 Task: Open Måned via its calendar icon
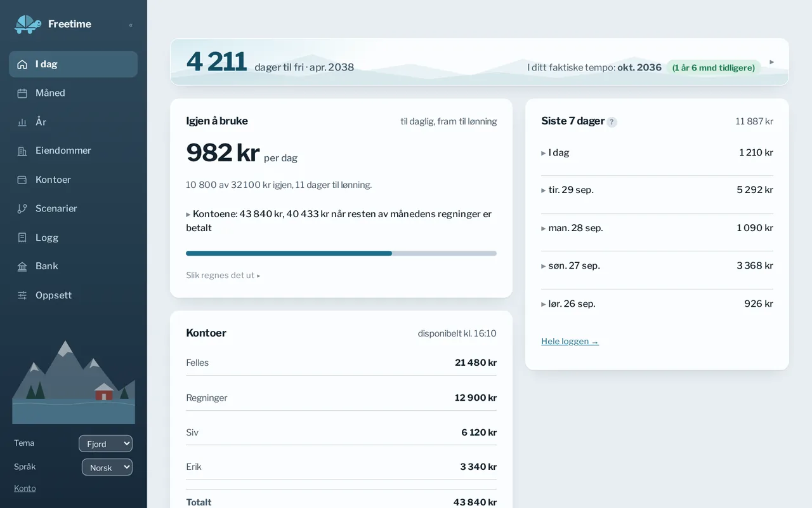tap(22, 93)
